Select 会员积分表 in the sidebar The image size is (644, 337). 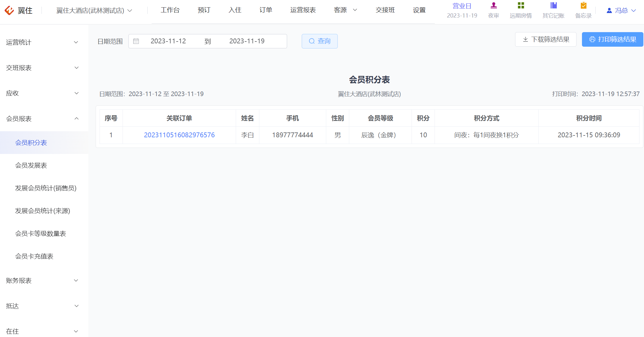point(44,143)
